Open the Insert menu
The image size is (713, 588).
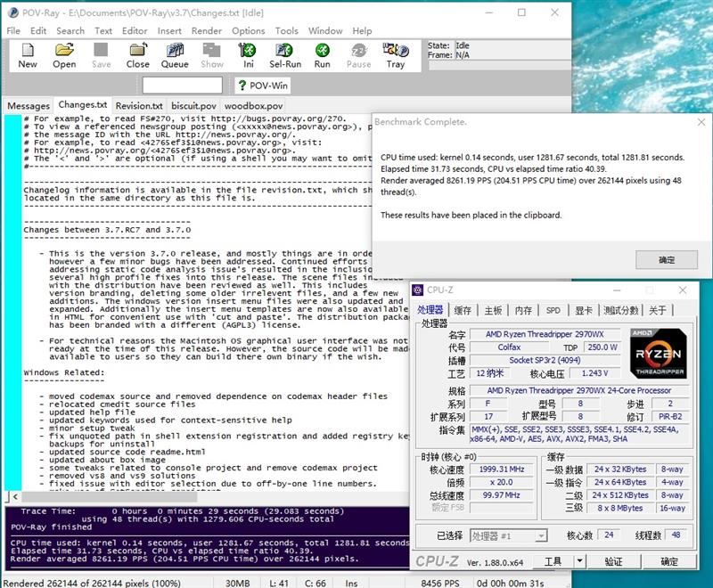(x=169, y=31)
